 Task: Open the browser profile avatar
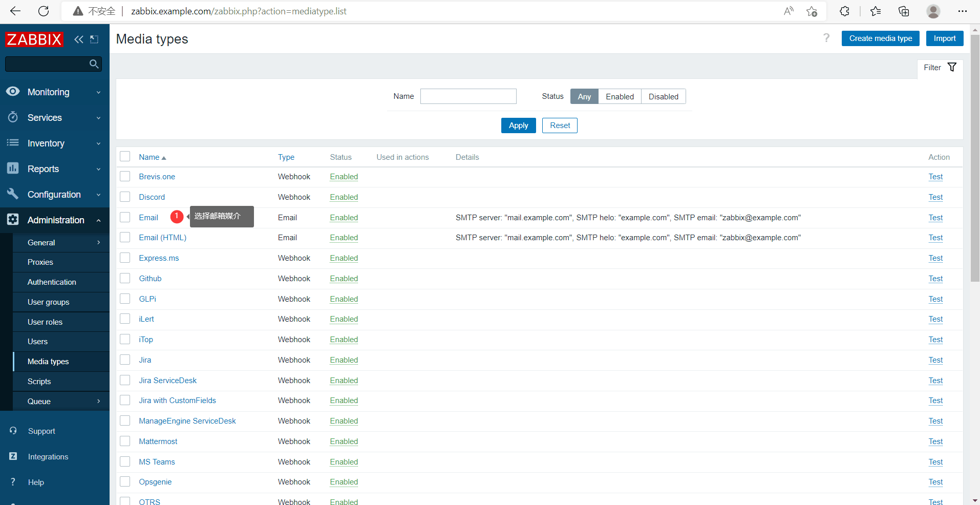(x=933, y=11)
